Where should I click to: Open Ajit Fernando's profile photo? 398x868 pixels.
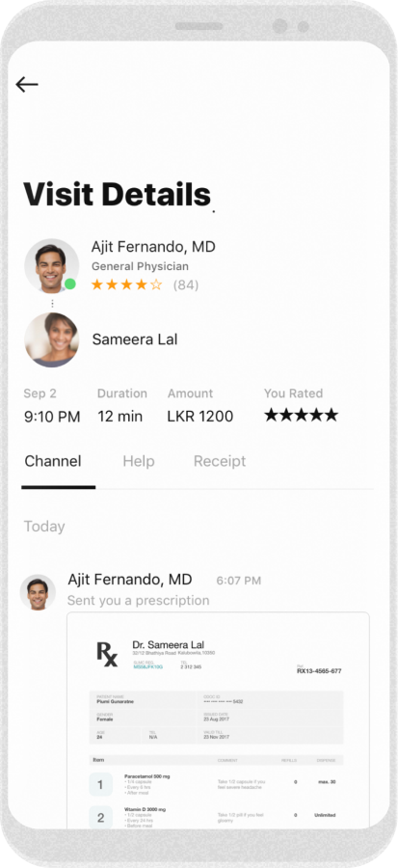coord(51,266)
